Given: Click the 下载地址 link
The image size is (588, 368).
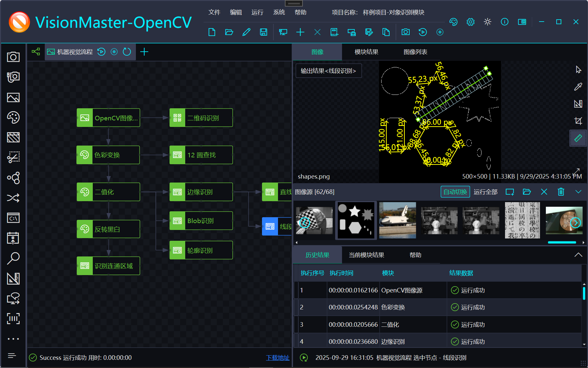Looking at the screenshot, I should pyautogui.click(x=278, y=358).
